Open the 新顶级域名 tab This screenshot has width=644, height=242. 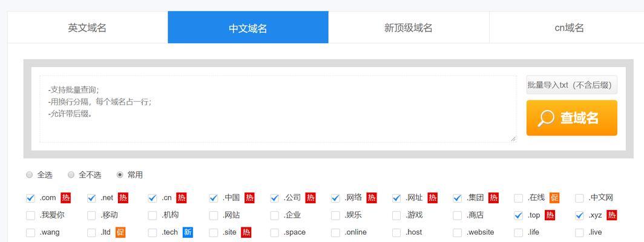click(409, 28)
